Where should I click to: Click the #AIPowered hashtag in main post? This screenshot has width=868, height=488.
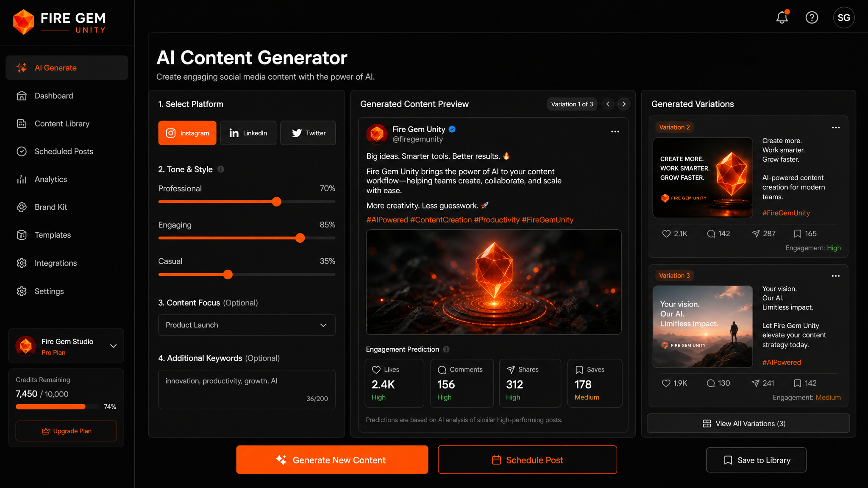point(387,220)
